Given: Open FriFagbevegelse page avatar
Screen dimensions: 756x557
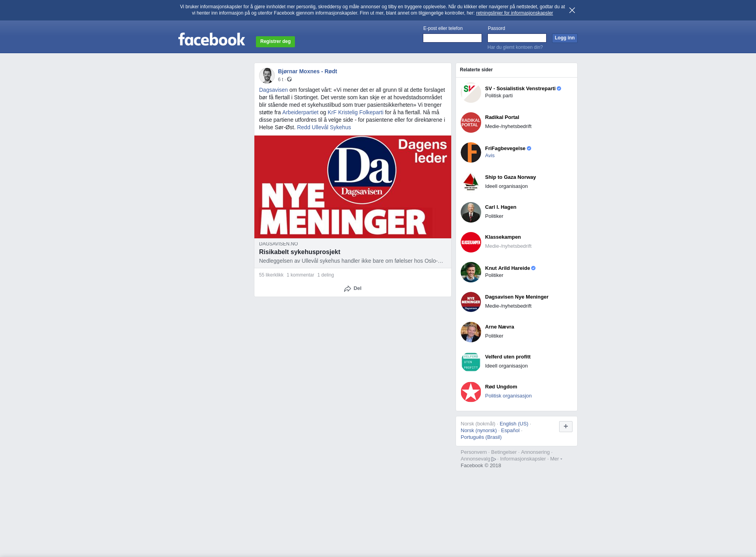Looking at the screenshot, I should pos(471,152).
